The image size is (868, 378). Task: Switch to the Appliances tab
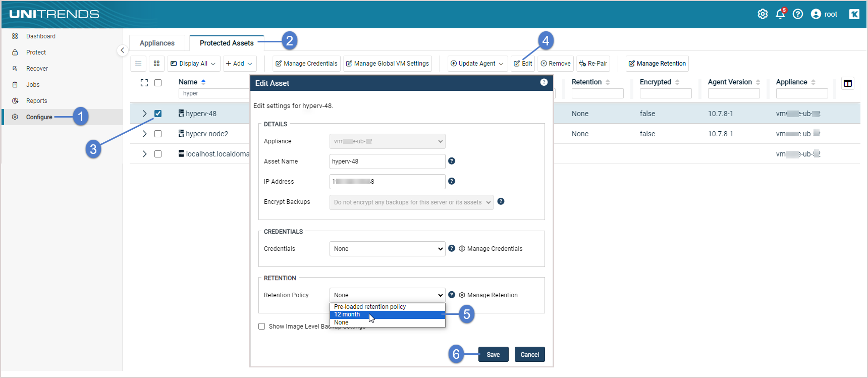tap(157, 43)
